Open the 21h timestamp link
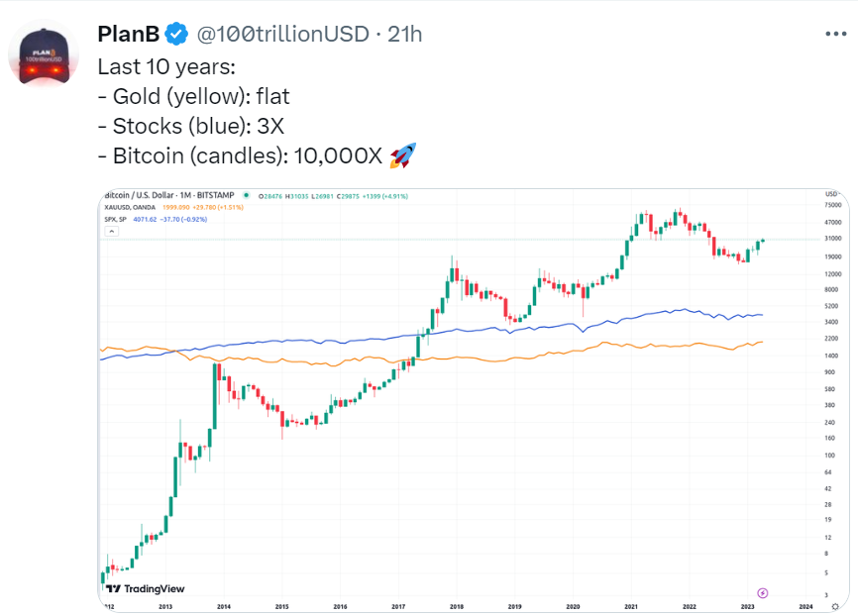Viewport: 858px width, 616px height. 405,35
